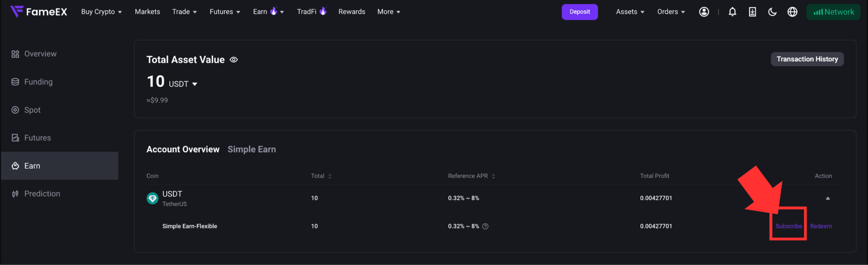
Task: Click the Coin column header
Action: click(153, 176)
